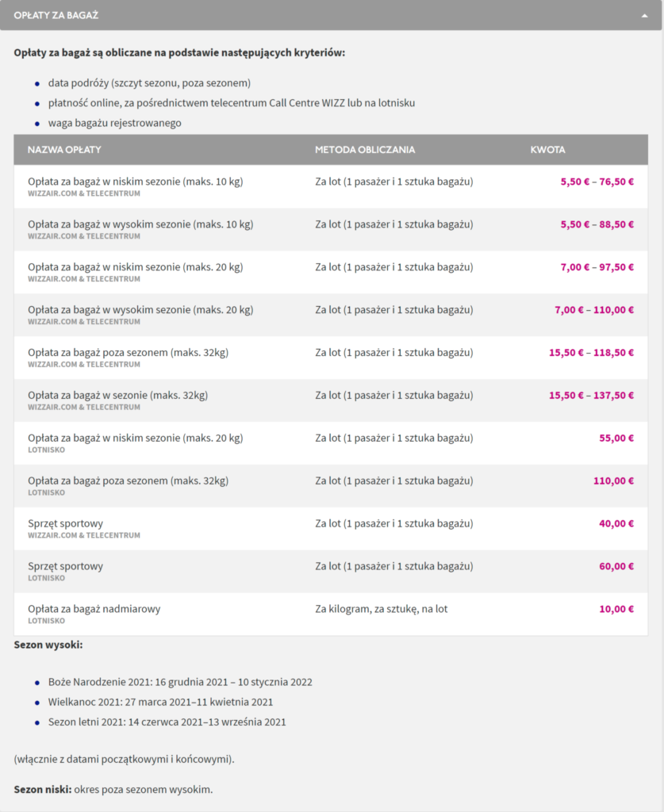Click price 5,50 € – 88,50 €
The width and height of the screenshot is (664, 812).
tap(597, 224)
